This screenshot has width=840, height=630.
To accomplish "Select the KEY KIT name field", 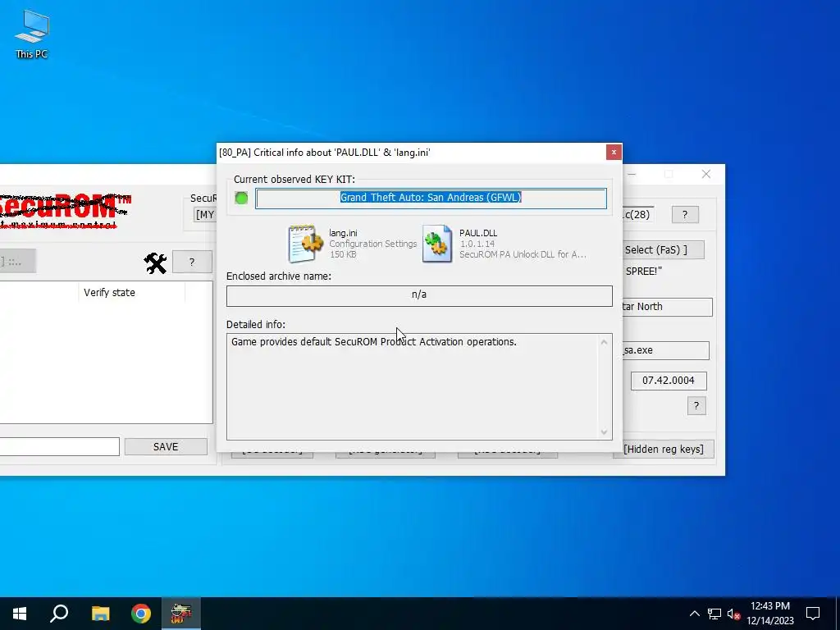I will 431,198.
